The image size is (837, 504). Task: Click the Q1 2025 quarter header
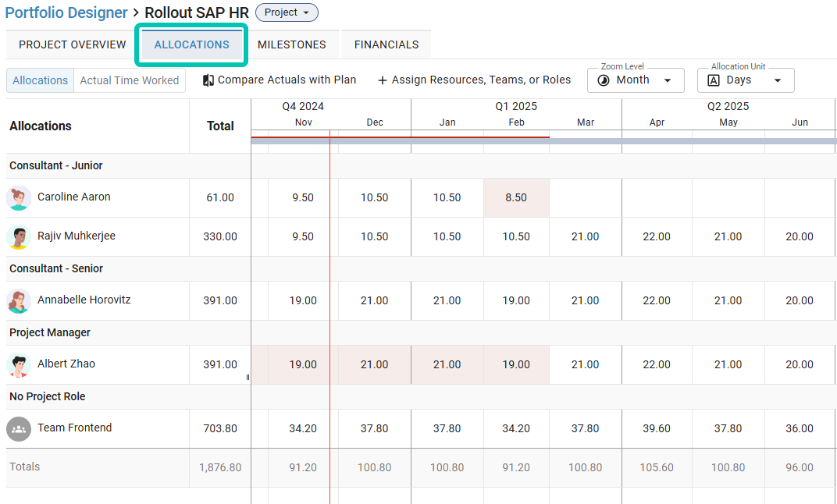point(516,107)
